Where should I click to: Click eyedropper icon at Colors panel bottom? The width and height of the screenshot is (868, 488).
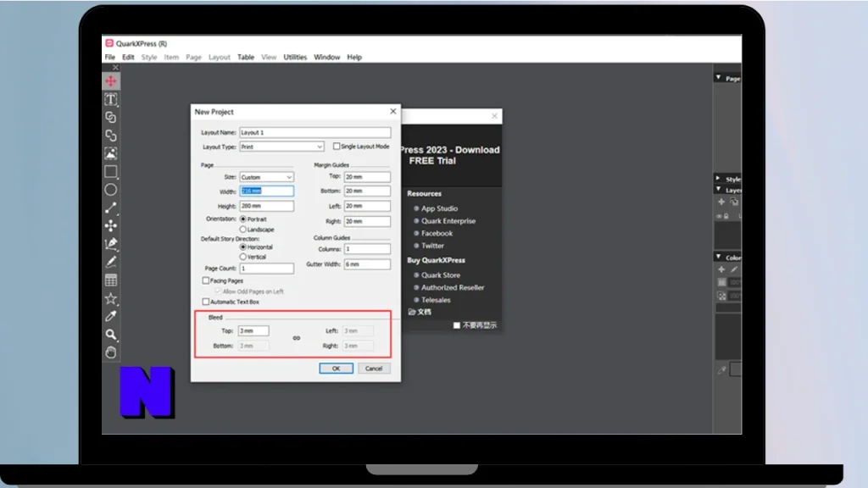(722, 369)
